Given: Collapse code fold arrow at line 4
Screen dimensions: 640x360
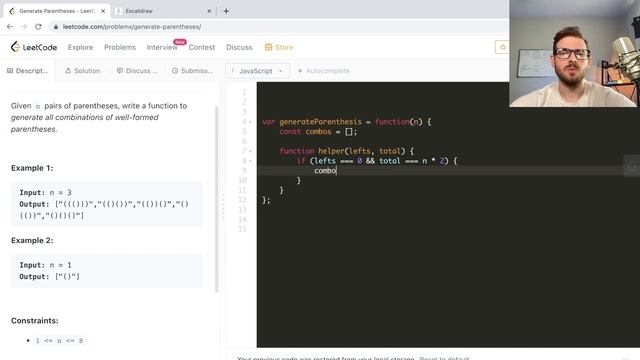Looking at the screenshot, I should tap(250, 122).
